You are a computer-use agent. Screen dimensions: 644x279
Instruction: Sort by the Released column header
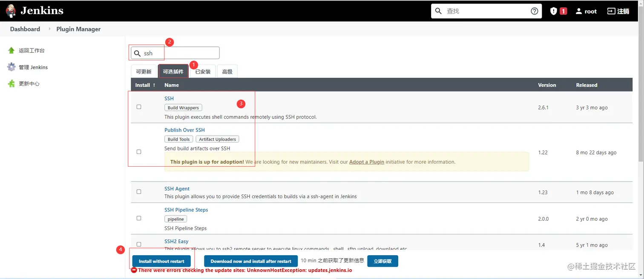click(586, 85)
